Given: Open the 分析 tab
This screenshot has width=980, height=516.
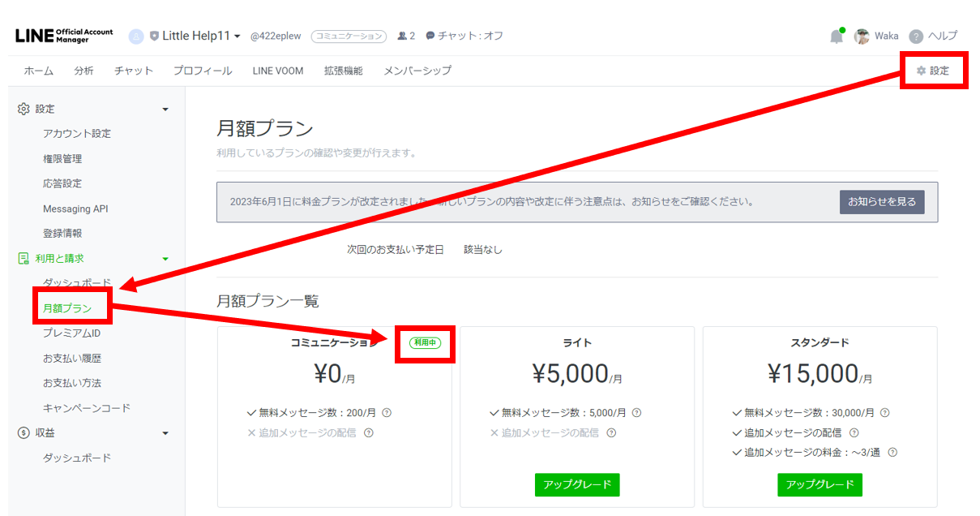Looking at the screenshot, I should (x=83, y=71).
